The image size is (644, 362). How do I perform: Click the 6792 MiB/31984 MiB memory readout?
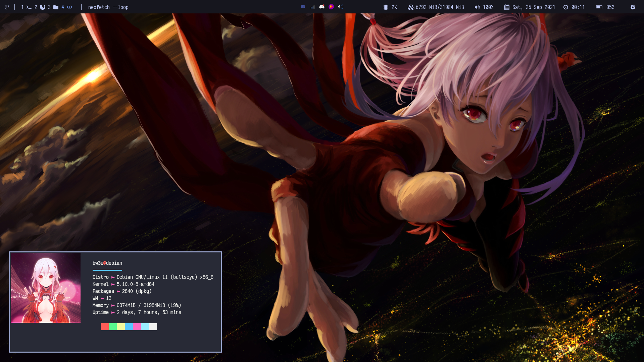click(x=440, y=7)
